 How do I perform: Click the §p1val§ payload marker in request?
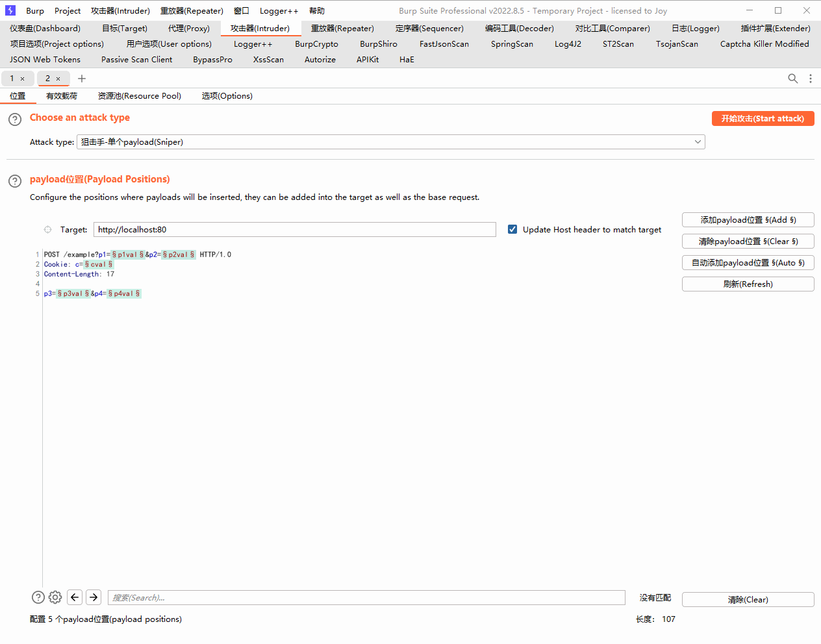(127, 254)
